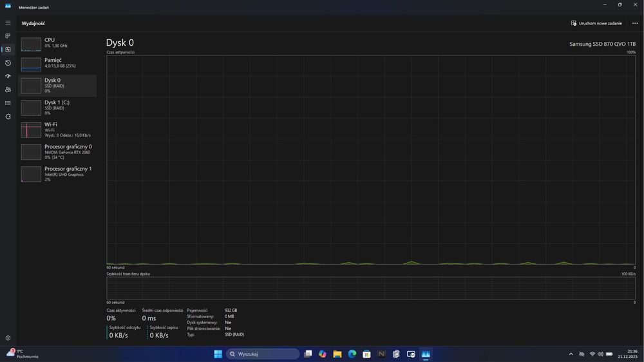
Task: Click the Typ SSD (RAID) value
Action: coord(234,334)
